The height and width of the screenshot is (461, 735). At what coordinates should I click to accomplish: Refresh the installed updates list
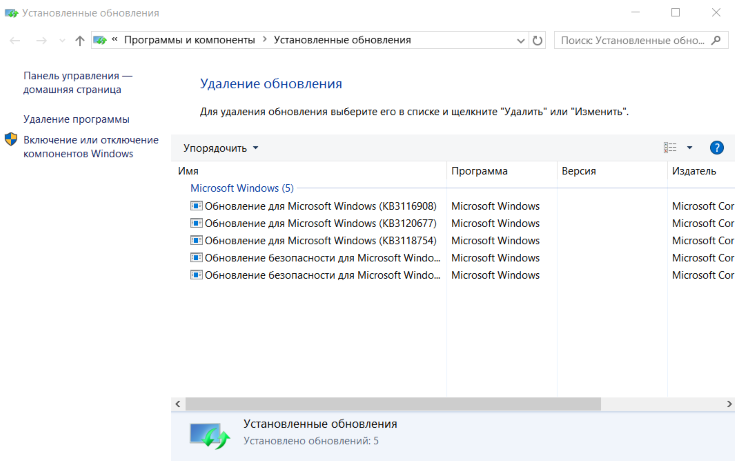pyautogui.click(x=538, y=41)
